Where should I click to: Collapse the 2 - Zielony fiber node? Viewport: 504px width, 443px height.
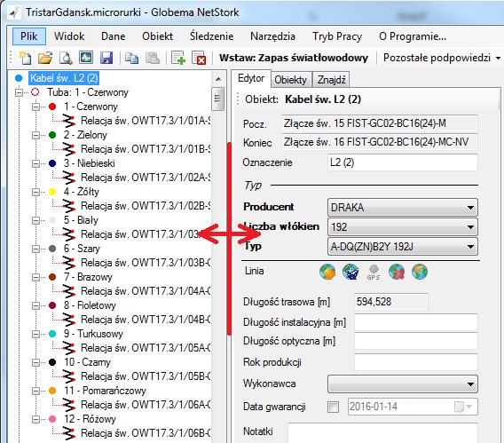coord(36,135)
